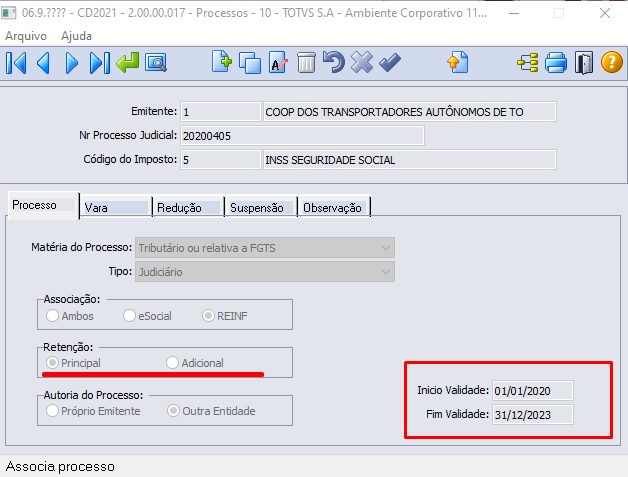Open the Ajuda menu

(76, 36)
